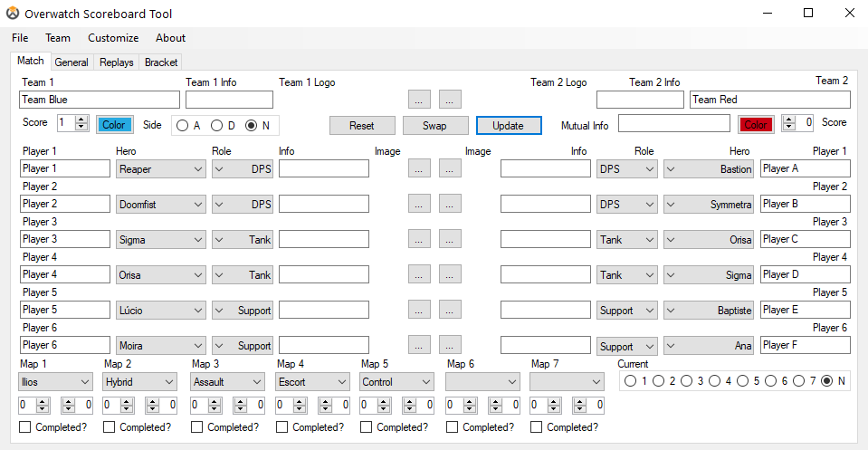
Task: Click the Team Red name field
Action: pyautogui.click(x=770, y=100)
